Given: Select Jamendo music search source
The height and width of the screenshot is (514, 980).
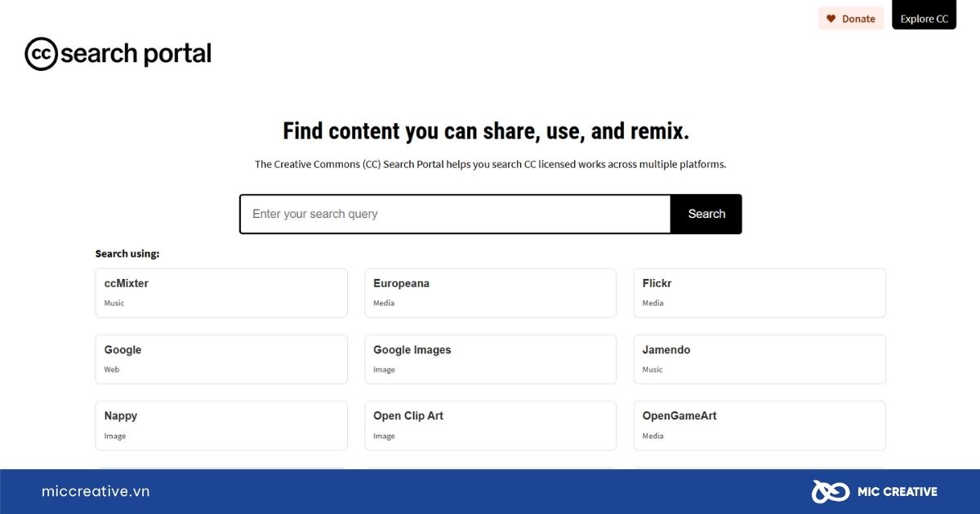Looking at the screenshot, I should pyautogui.click(x=759, y=359).
